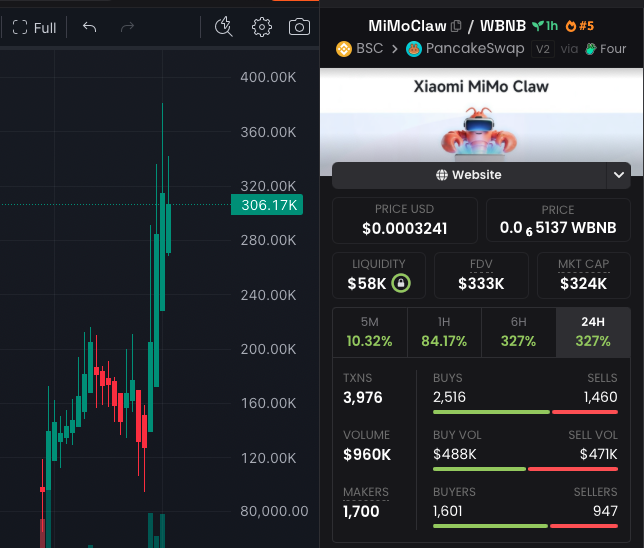Click the MiMoClaw token name

pyautogui.click(x=407, y=26)
